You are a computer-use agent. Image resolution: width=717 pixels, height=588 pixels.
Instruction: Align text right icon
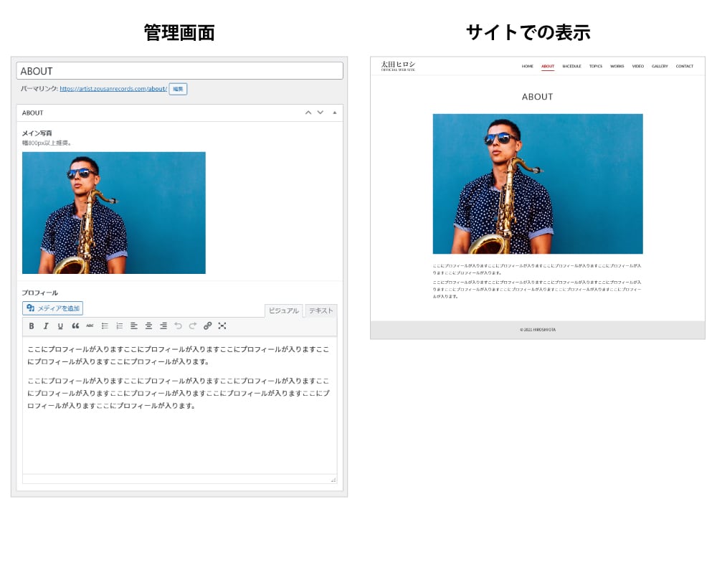(163, 326)
